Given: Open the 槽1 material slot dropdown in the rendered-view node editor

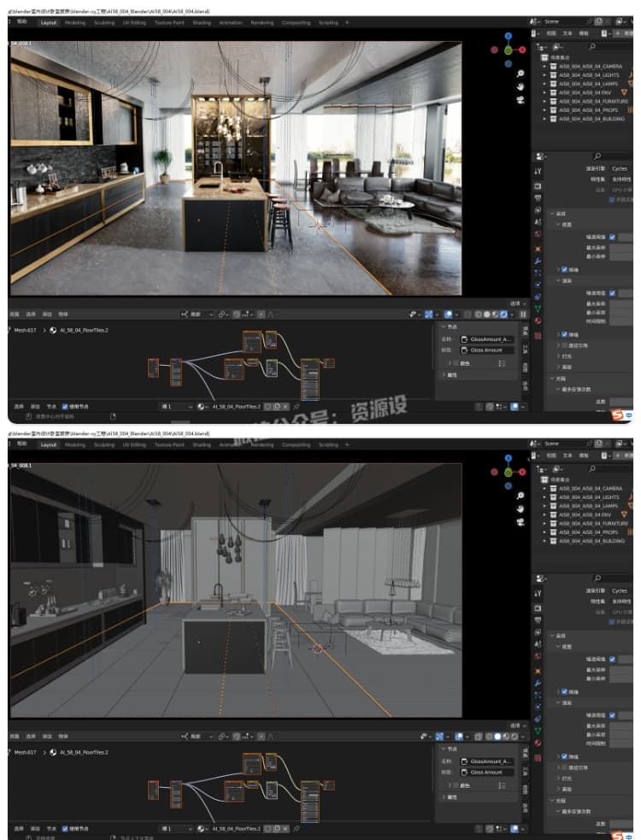Looking at the screenshot, I should click(x=176, y=407).
